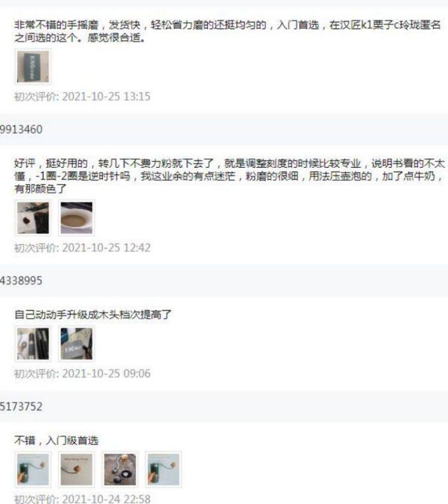Click the timestamp 2021-10-25 12:42
The height and width of the screenshot is (504, 448).
click(106, 248)
